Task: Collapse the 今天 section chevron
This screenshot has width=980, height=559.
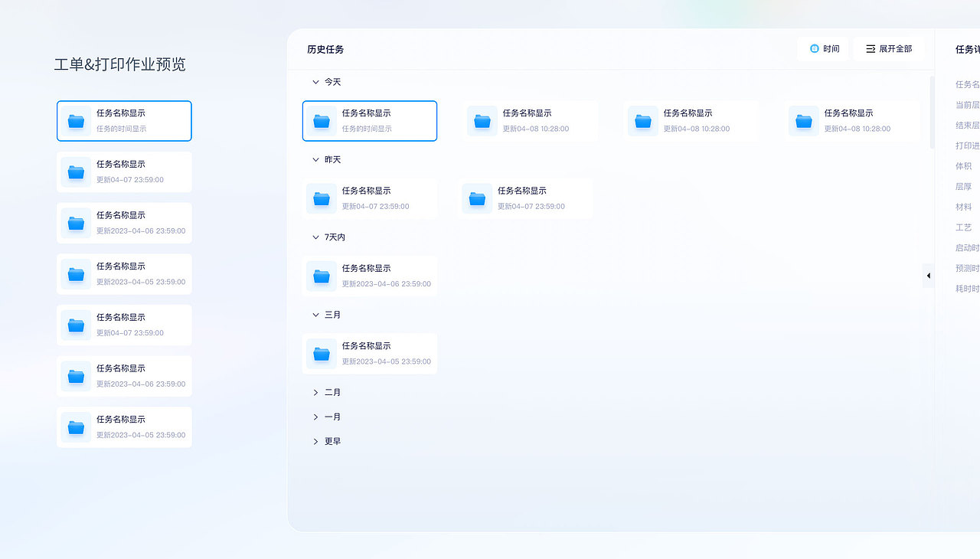Action: tap(315, 81)
